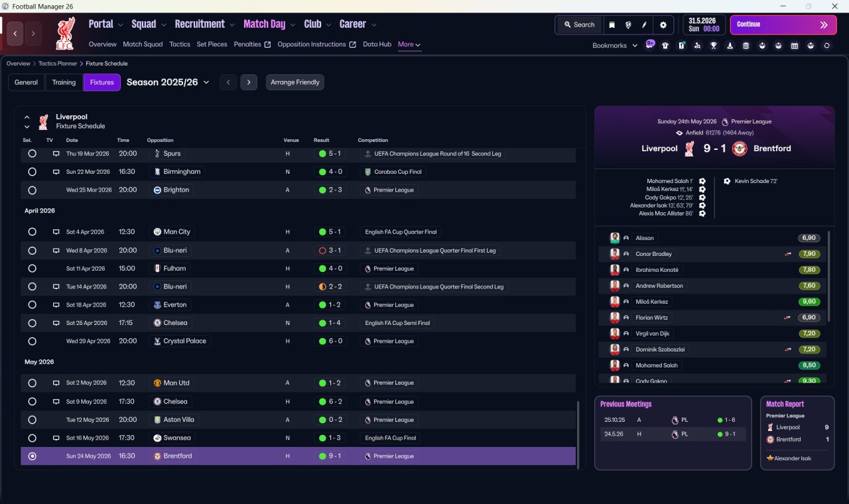This screenshot has height=504, width=849.
Task: Select the Swansea FA Cup Final radio button
Action: click(32, 438)
